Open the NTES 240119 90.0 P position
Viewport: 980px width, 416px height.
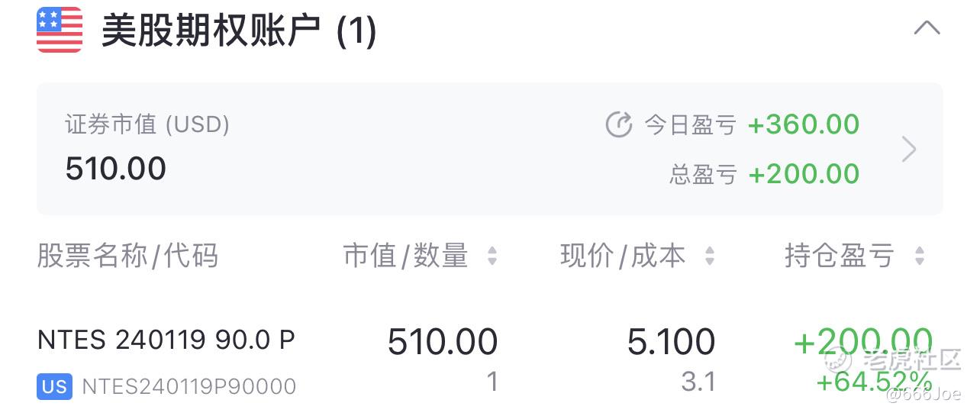pos(490,362)
